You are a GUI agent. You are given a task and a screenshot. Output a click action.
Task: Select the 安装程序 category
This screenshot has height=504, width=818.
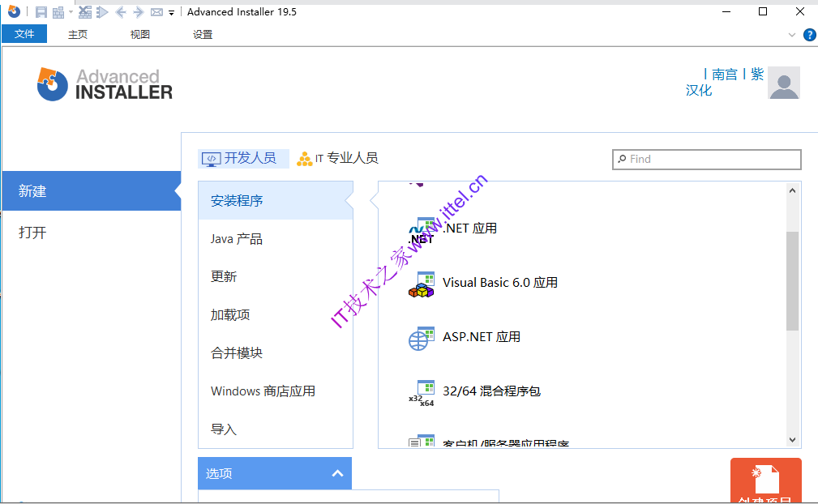point(276,201)
